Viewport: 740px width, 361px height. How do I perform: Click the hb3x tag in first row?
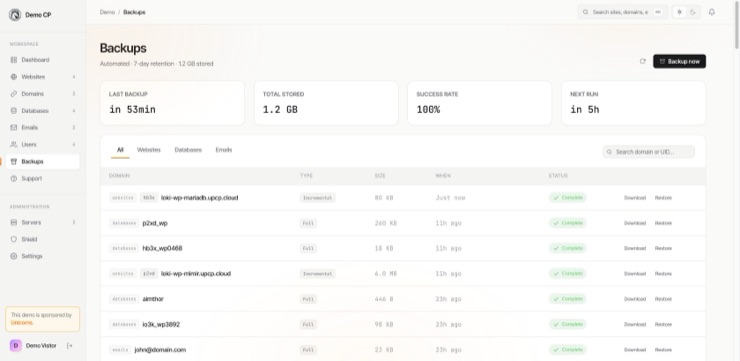point(149,198)
